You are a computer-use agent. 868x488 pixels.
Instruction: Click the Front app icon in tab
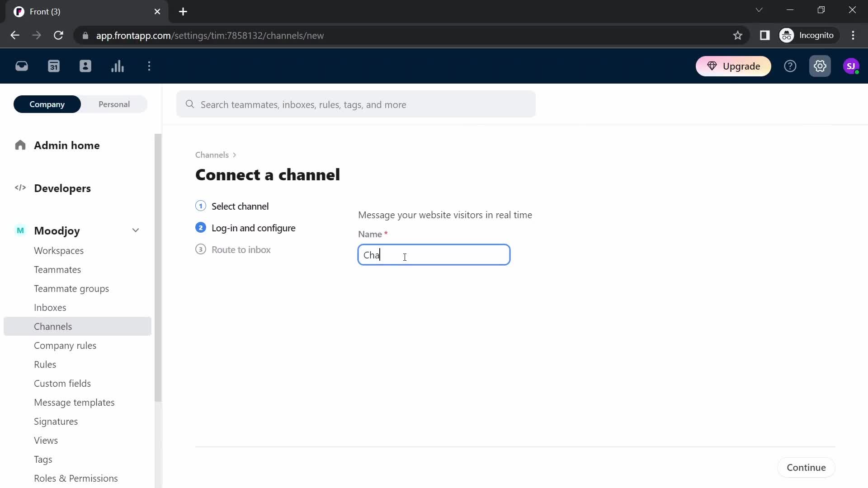tap(19, 11)
